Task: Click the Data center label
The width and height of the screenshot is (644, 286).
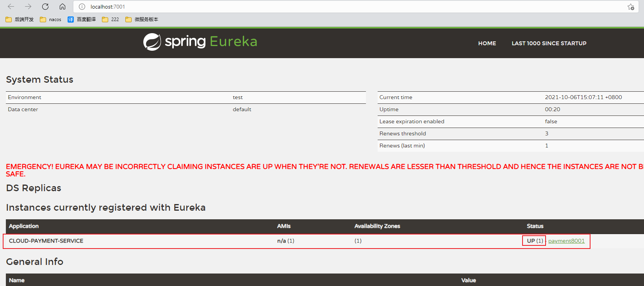Action: pos(23,109)
